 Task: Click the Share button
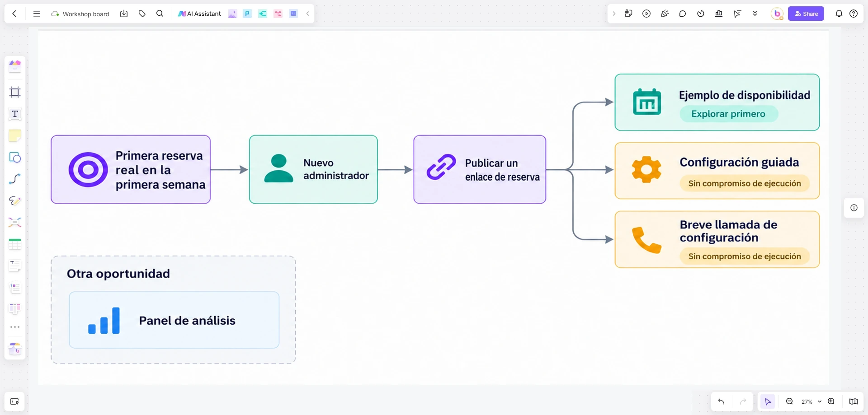pos(806,14)
